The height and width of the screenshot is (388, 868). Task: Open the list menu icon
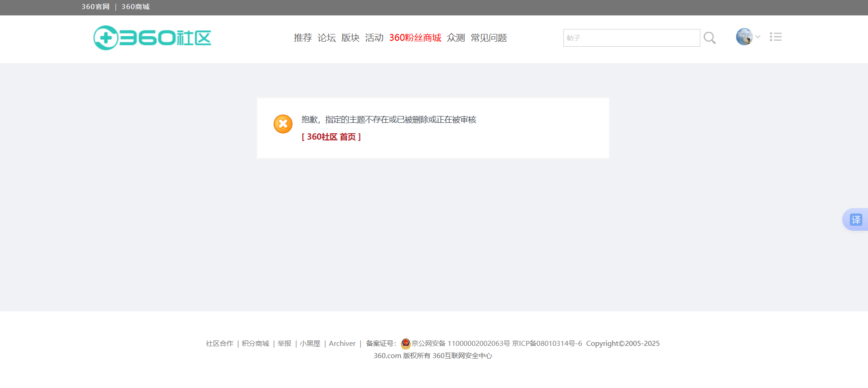(776, 37)
